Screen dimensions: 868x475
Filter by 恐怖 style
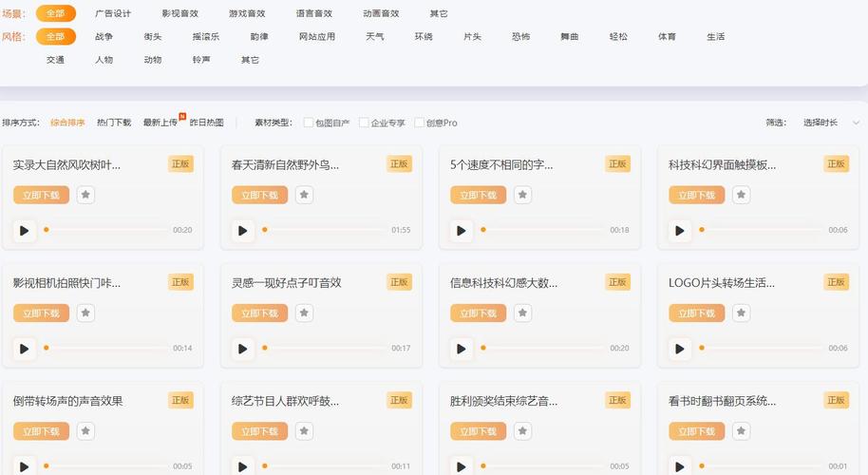tap(521, 36)
